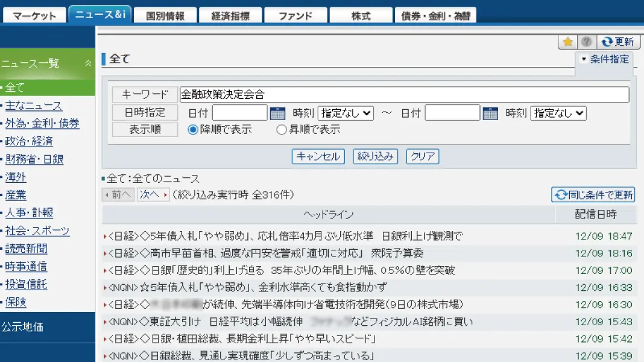
Task: Open headline 日銀「歴史的」利上げ迫る
Action: coord(282,270)
